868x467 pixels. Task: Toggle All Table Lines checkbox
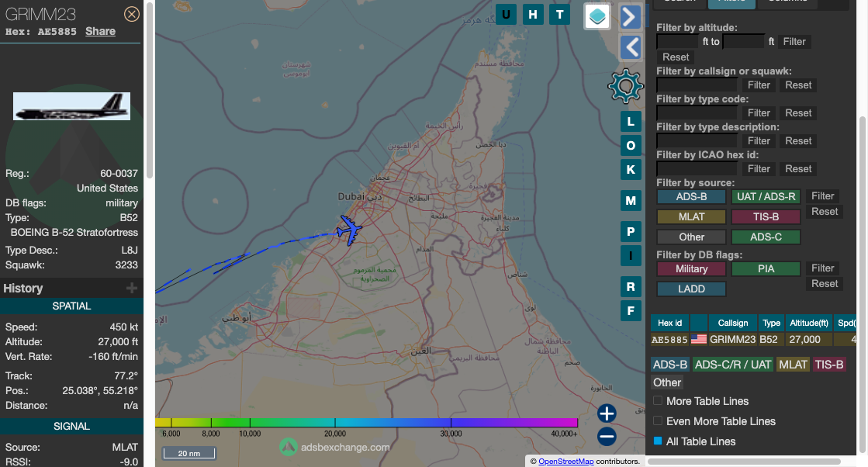point(658,441)
